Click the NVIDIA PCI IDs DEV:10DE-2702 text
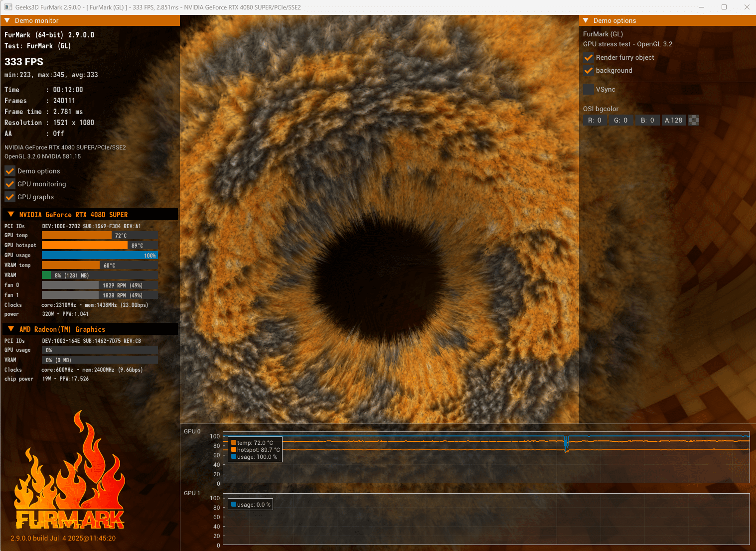The image size is (756, 551). (92, 226)
